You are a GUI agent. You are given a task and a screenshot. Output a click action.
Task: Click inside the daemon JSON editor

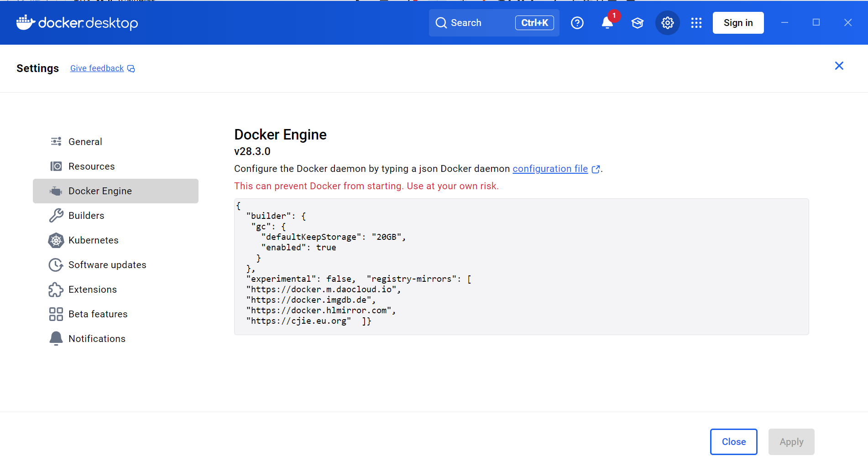pos(521,267)
